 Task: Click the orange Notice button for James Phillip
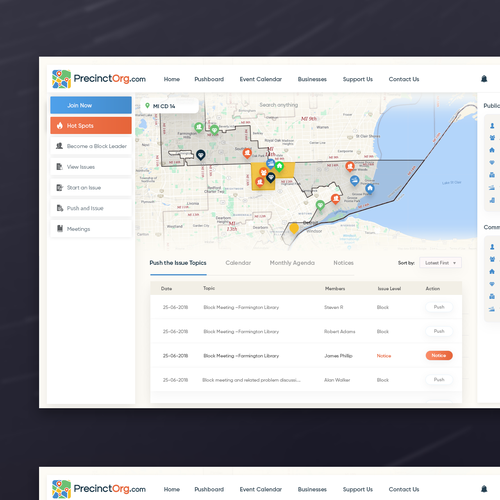point(439,356)
